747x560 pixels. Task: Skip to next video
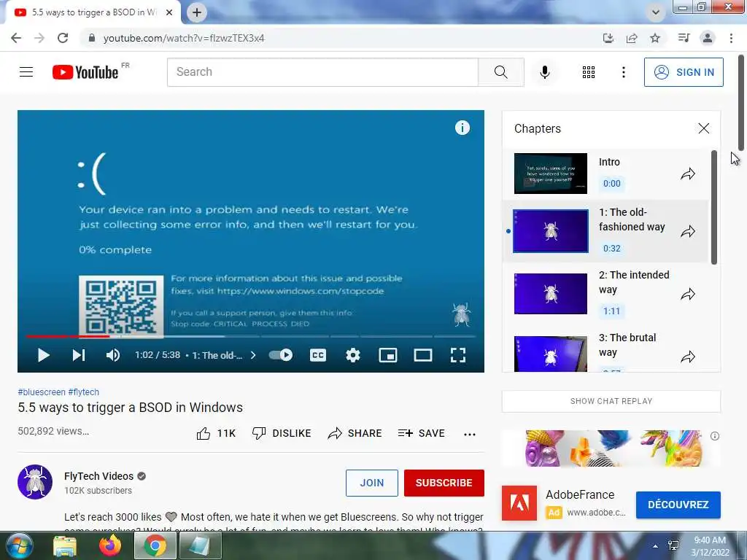79,355
